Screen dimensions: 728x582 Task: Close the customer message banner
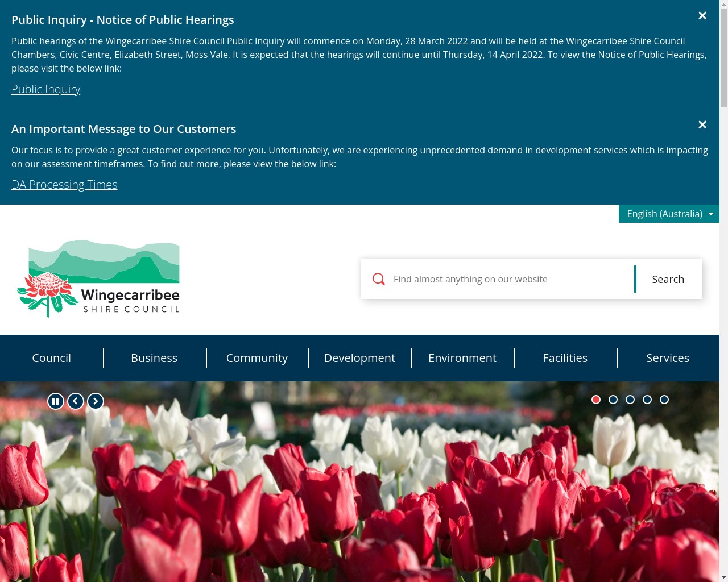(x=702, y=124)
